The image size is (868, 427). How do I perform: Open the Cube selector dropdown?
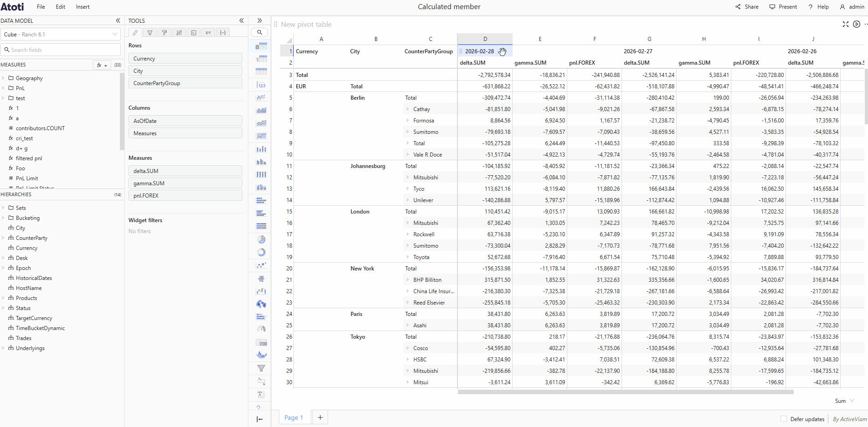(61, 35)
